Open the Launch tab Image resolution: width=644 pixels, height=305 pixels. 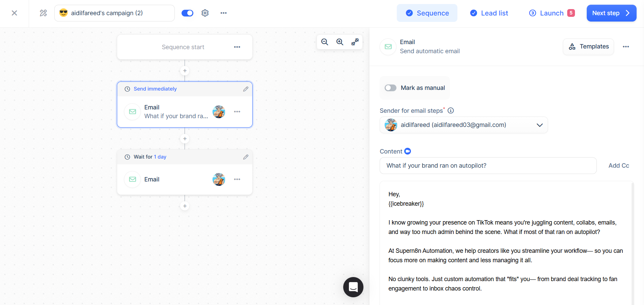(x=551, y=13)
